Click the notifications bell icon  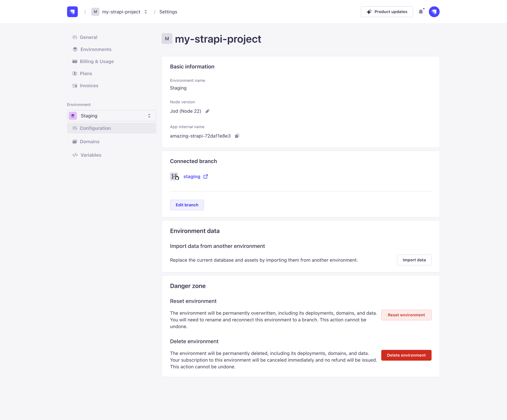(x=421, y=12)
